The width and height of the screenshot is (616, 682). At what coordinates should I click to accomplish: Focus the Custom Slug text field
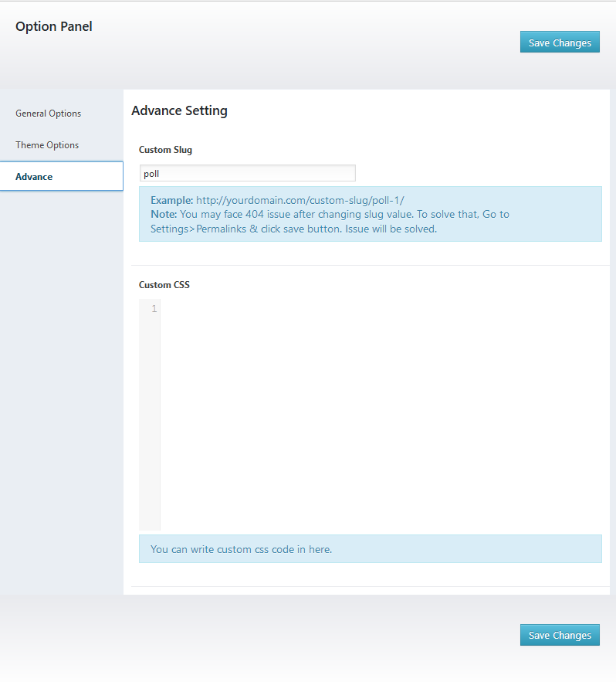point(247,174)
